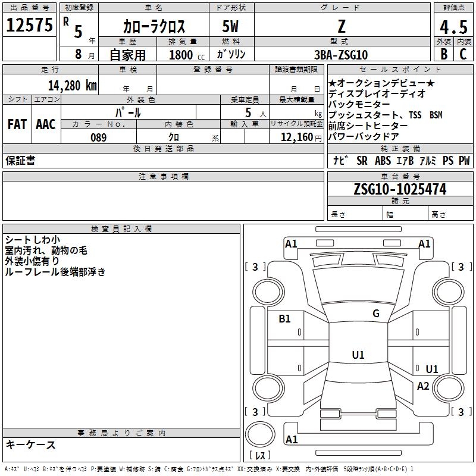The width and height of the screenshot is (476, 476).
Task: Click 出品番号 header
Action: point(29,8)
